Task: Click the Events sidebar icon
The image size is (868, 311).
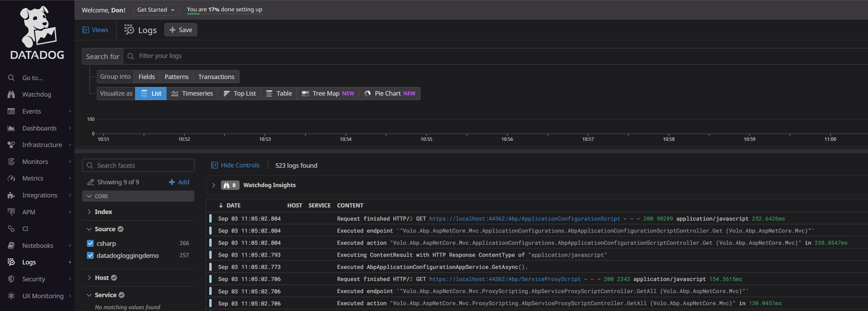Action: tap(11, 111)
